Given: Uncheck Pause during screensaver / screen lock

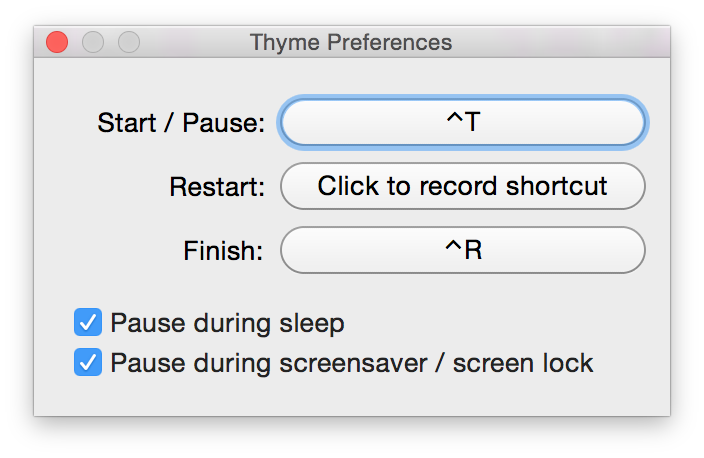Looking at the screenshot, I should [88, 362].
